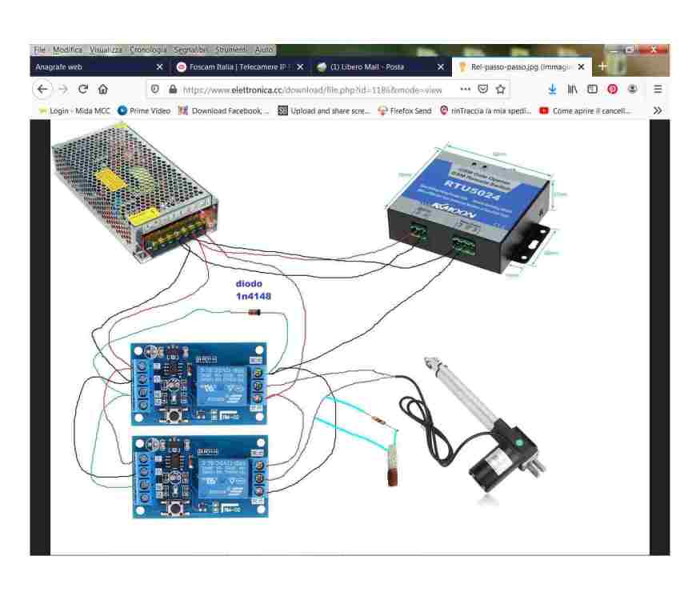The width and height of the screenshot is (700, 600).
Task: Show tracking protection shield info
Action: pyautogui.click(x=155, y=90)
